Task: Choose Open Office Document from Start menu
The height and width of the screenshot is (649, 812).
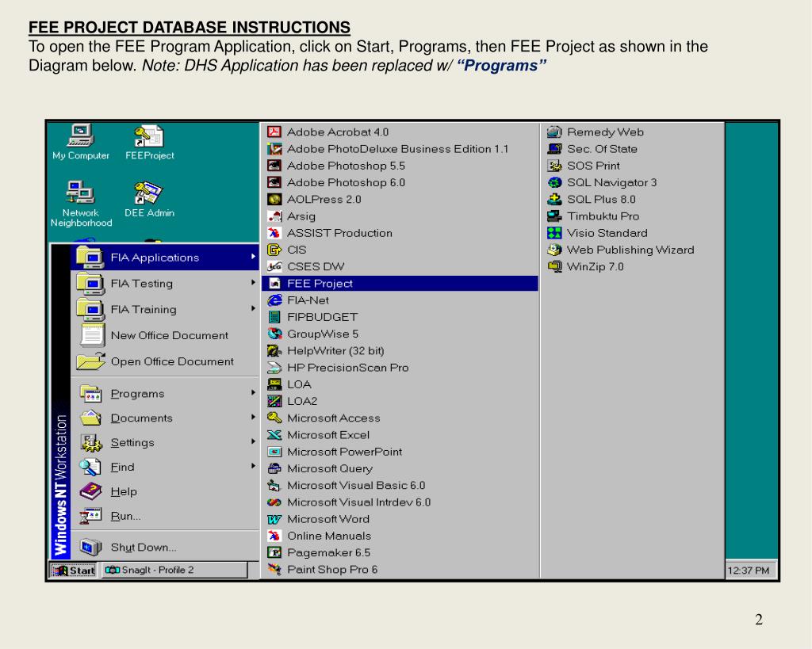Action: click(x=165, y=361)
